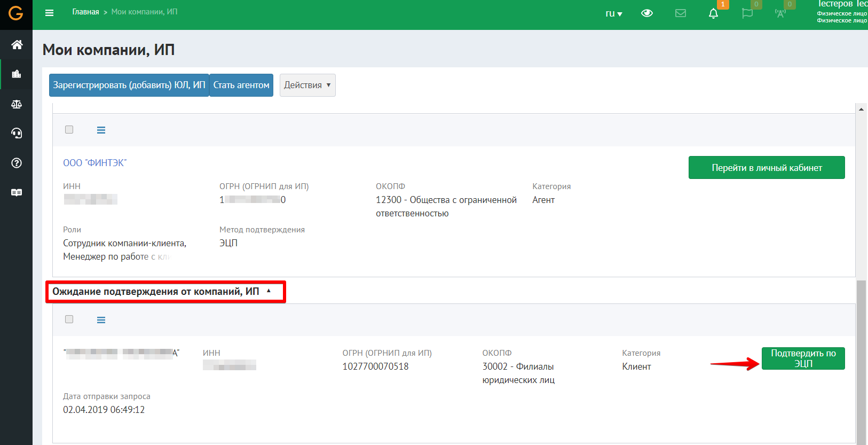
Task: Open the help question mark icon
Action: pos(17,163)
